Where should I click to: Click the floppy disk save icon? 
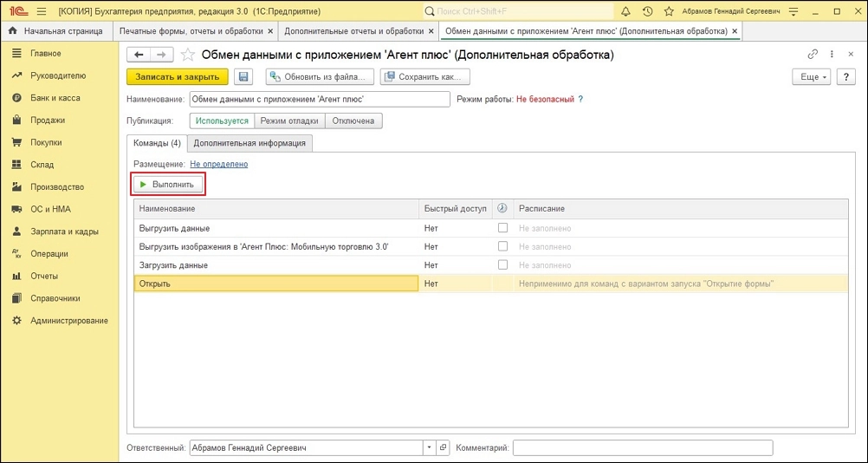point(243,77)
